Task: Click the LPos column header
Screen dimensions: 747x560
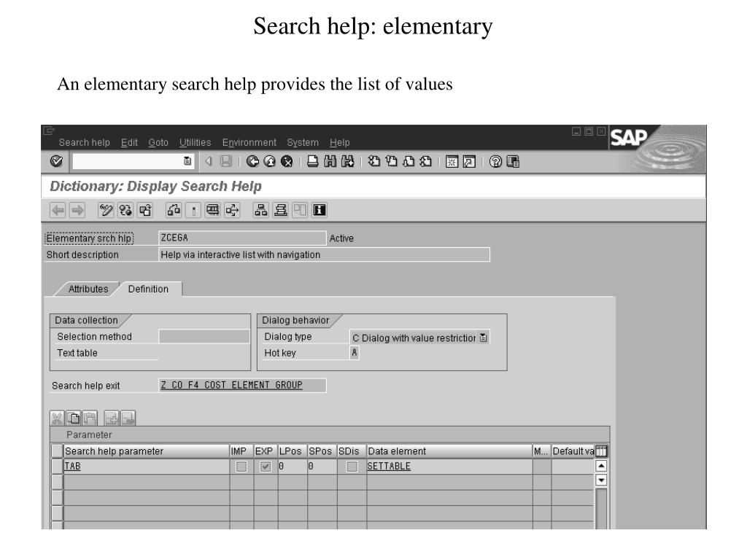Action: pyautogui.click(x=293, y=451)
